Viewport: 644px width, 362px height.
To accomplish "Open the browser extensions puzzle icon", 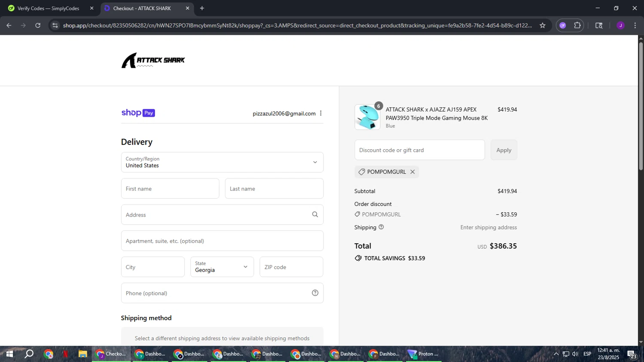I will [x=577, y=25].
